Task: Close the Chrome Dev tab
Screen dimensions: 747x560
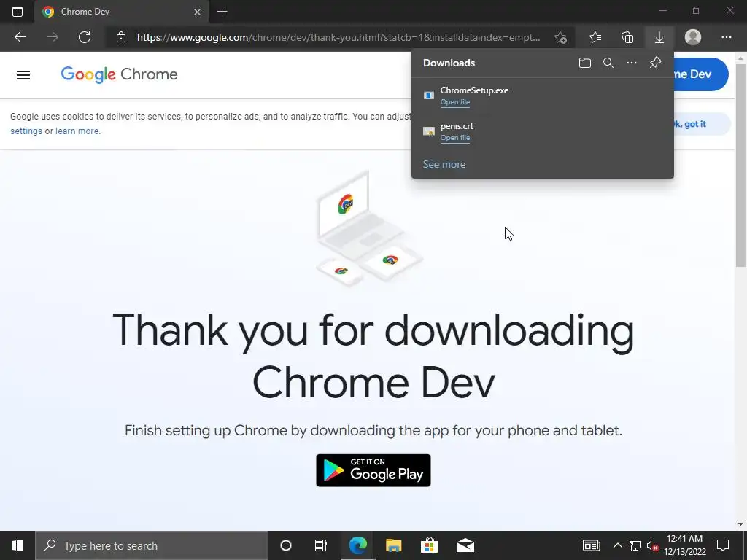Action: (197, 12)
